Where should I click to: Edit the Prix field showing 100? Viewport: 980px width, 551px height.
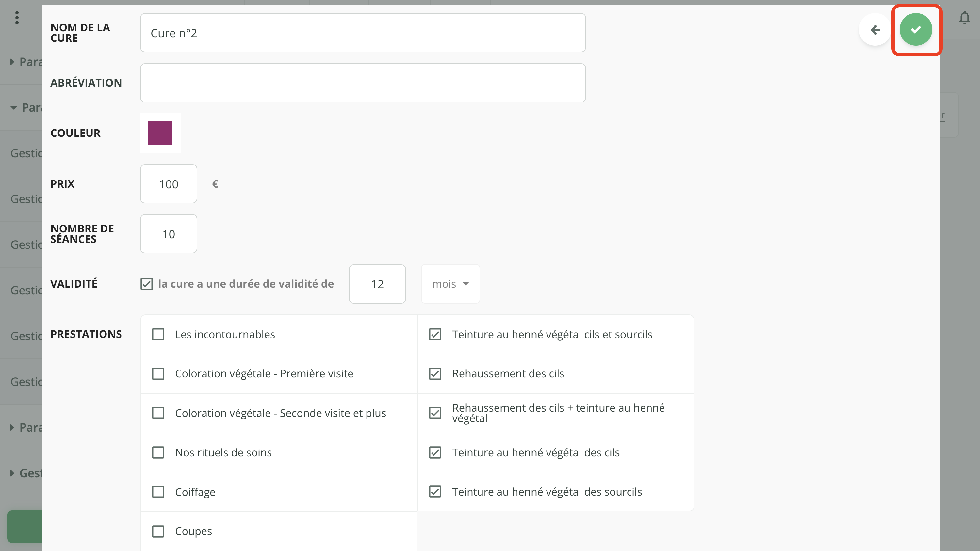coord(169,184)
